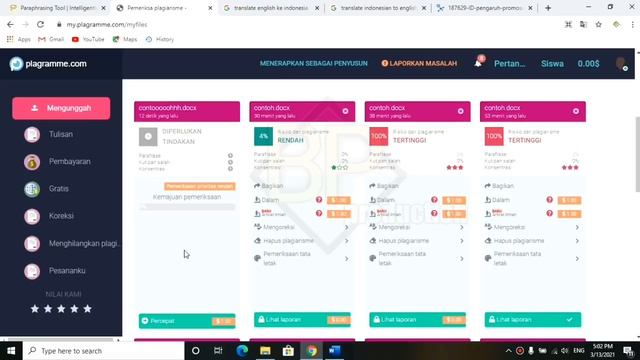Click the Kemajuan pemeriksaan progress bar
Image resolution: width=640 pixels, height=360 pixels.
click(x=187, y=207)
